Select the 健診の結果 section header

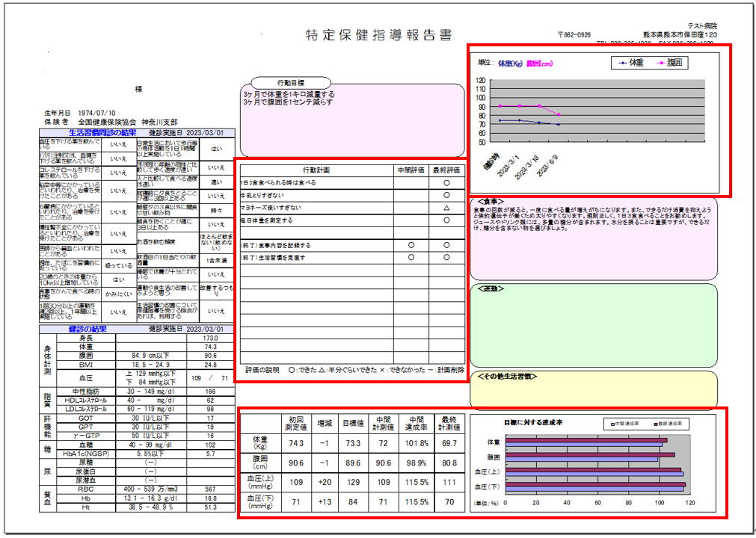87,328
